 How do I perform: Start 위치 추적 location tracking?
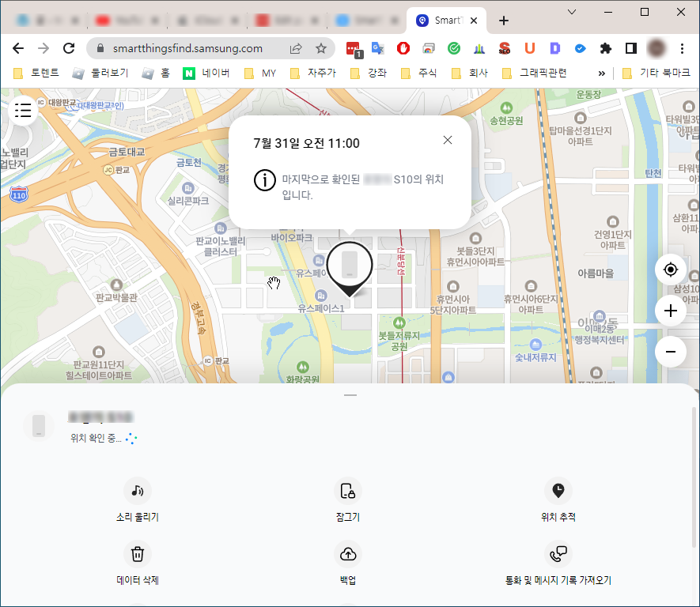pyautogui.click(x=558, y=500)
